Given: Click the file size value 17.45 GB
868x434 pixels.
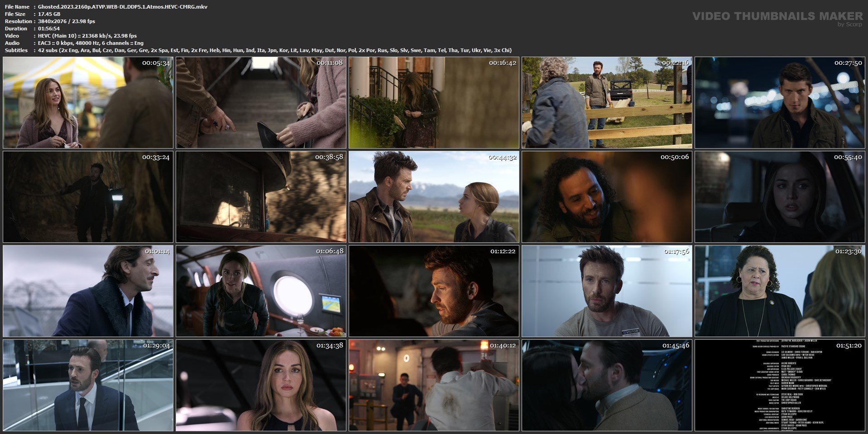Looking at the screenshot, I should click(49, 14).
